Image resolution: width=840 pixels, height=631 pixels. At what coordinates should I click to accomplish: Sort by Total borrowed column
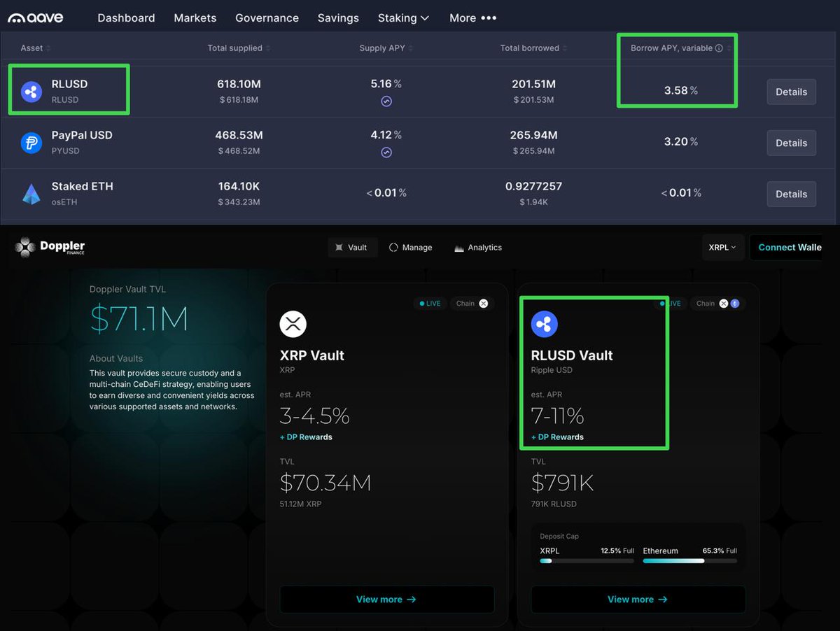[x=533, y=48]
